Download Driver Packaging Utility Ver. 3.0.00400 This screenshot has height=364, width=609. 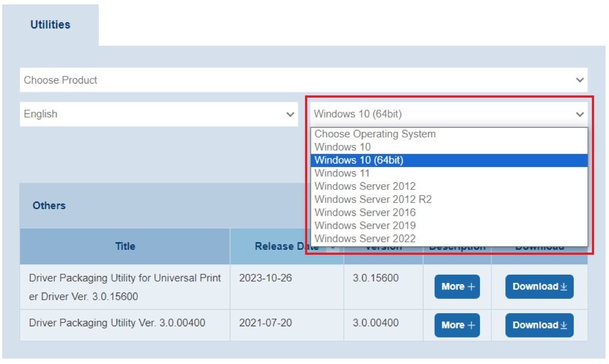coord(539,325)
